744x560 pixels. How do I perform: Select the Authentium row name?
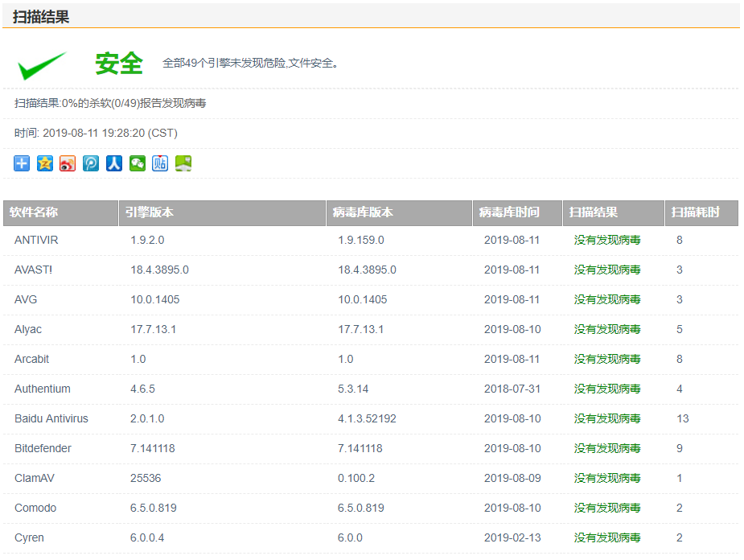point(43,389)
